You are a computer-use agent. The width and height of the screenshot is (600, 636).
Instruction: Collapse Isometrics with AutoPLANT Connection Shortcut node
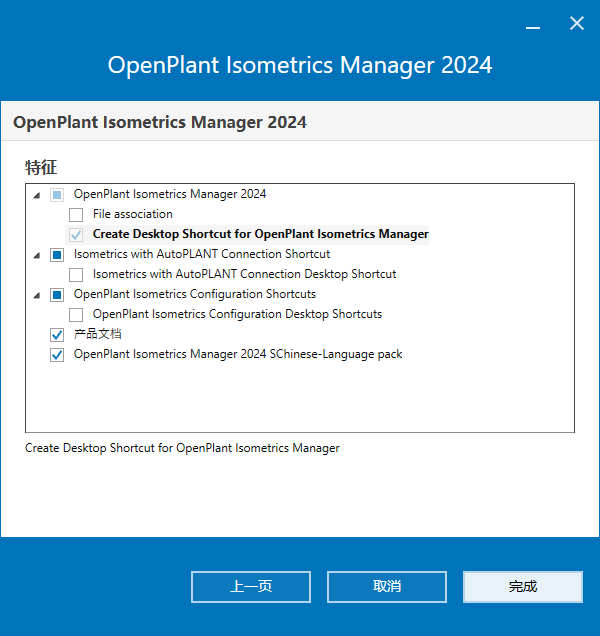37,256
